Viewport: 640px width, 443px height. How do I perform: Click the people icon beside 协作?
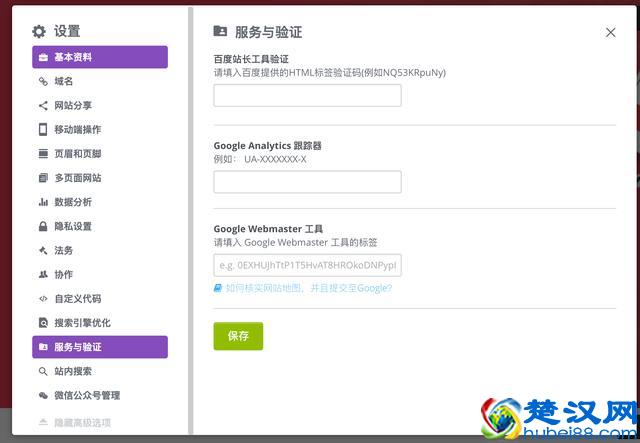click(43, 274)
